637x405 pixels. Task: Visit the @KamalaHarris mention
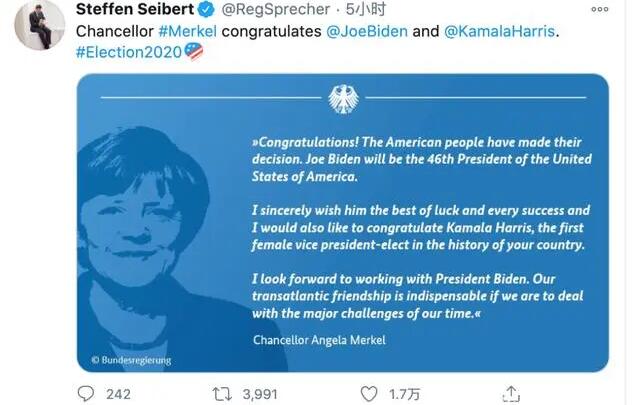496,30
